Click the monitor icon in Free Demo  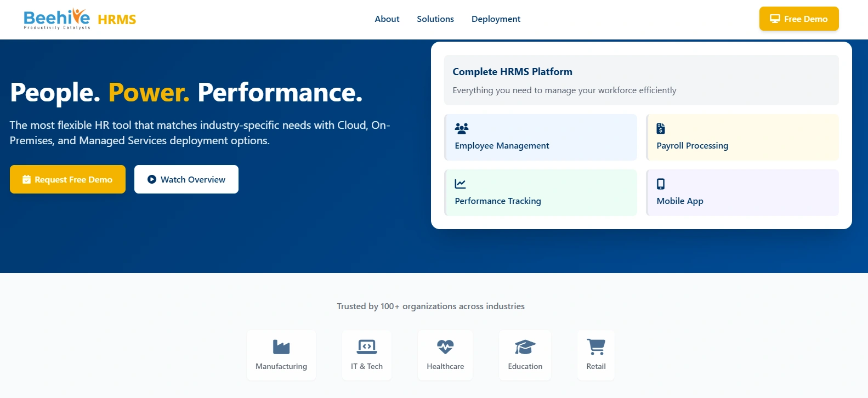pos(775,19)
